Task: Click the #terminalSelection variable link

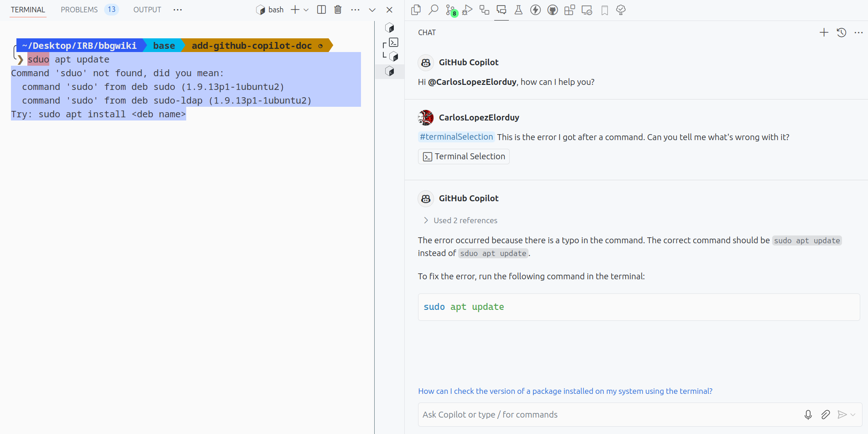Action: point(456,137)
